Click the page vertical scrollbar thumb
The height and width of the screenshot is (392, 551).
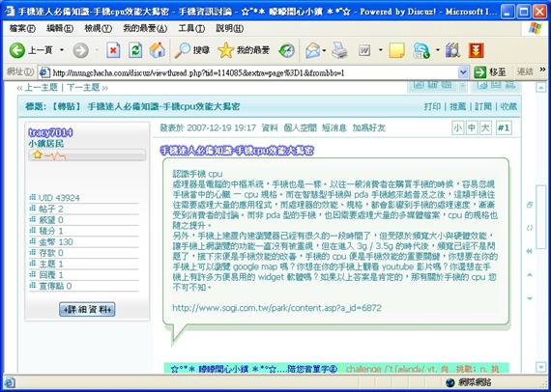[540, 216]
